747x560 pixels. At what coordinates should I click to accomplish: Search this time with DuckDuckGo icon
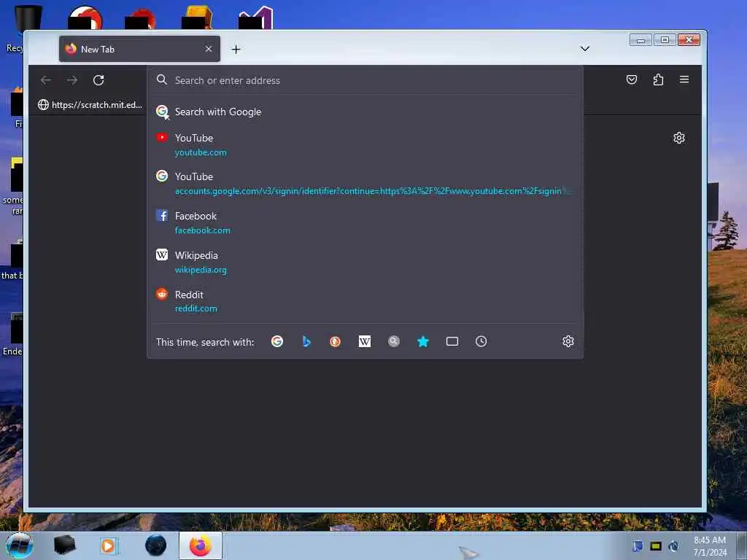336,341
